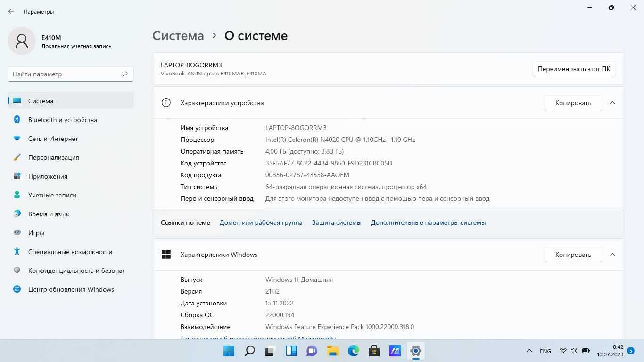Open taskbar Search magnifier
Viewport: 644px width, 362px height.
pos(249,351)
